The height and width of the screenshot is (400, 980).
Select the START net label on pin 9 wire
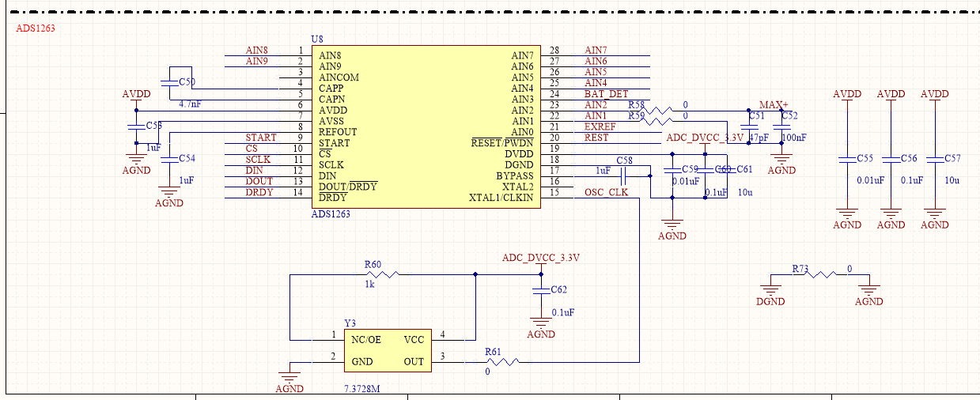click(x=261, y=138)
